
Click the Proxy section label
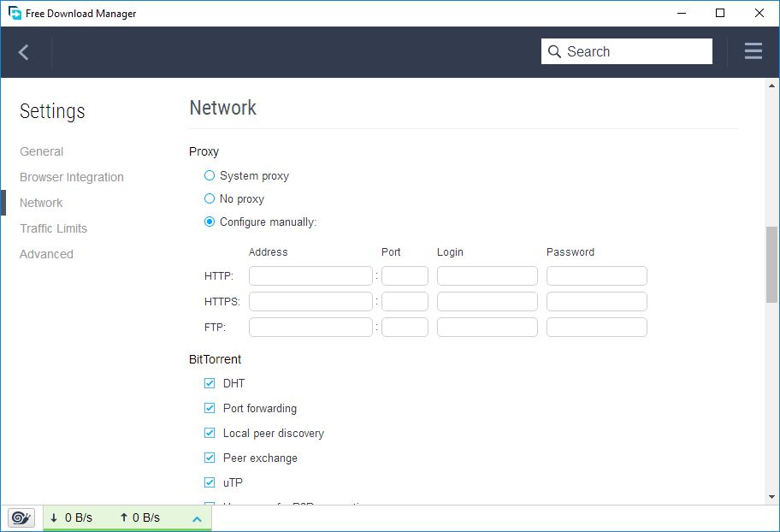[x=204, y=151]
